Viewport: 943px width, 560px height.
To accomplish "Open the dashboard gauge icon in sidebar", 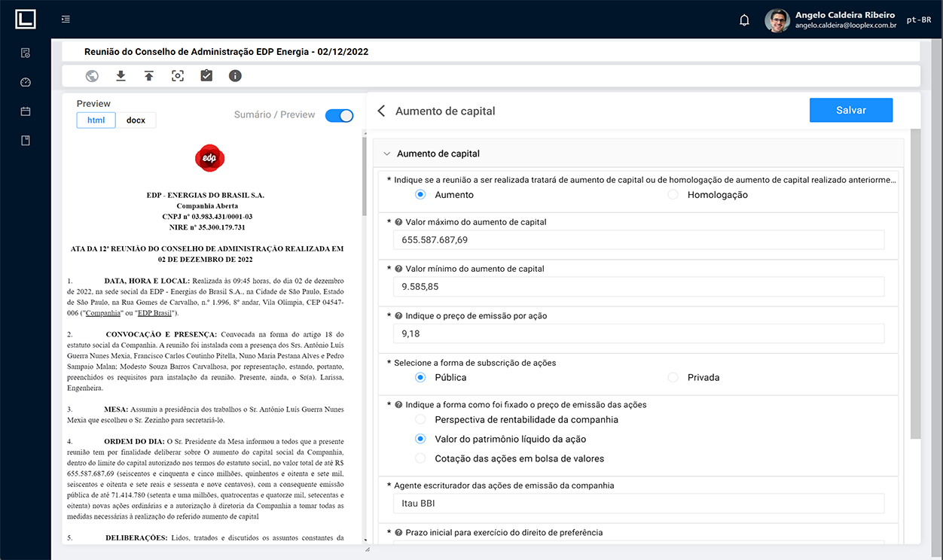I will [x=26, y=83].
